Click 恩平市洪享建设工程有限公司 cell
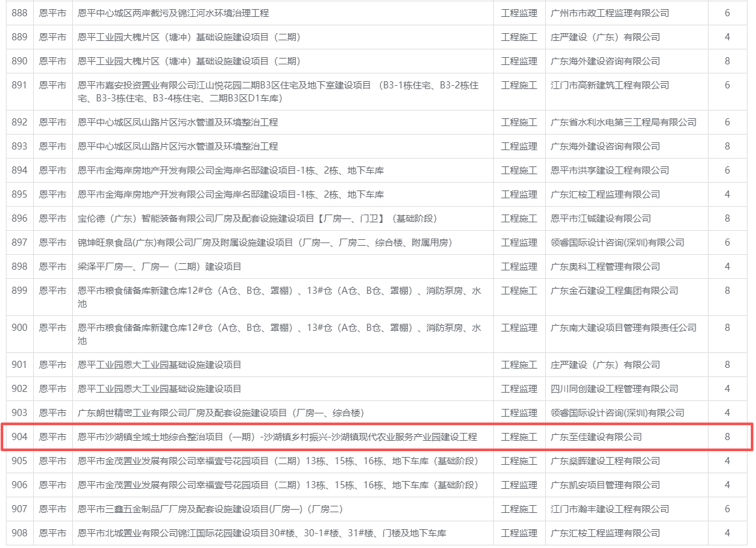Image resolution: width=756 pixels, height=548 pixels. coord(610,170)
